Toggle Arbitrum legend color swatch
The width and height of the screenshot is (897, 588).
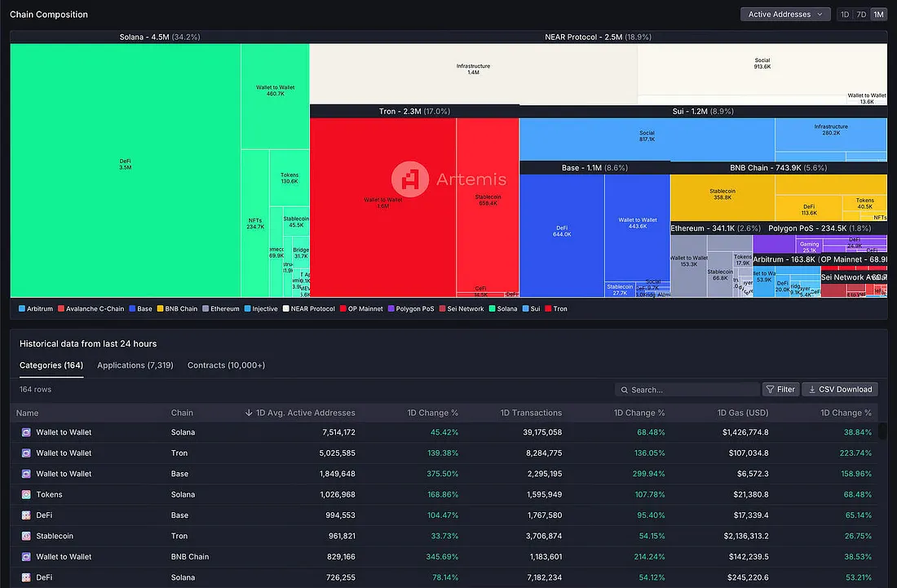pyautogui.click(x=22, y=309)
